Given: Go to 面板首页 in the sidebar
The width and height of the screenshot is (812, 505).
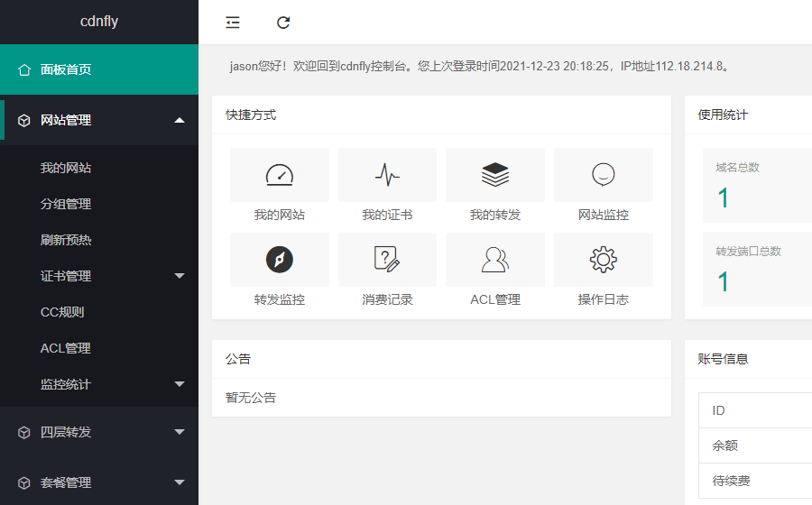Looking at the screenshot, I should pos(66,69).
